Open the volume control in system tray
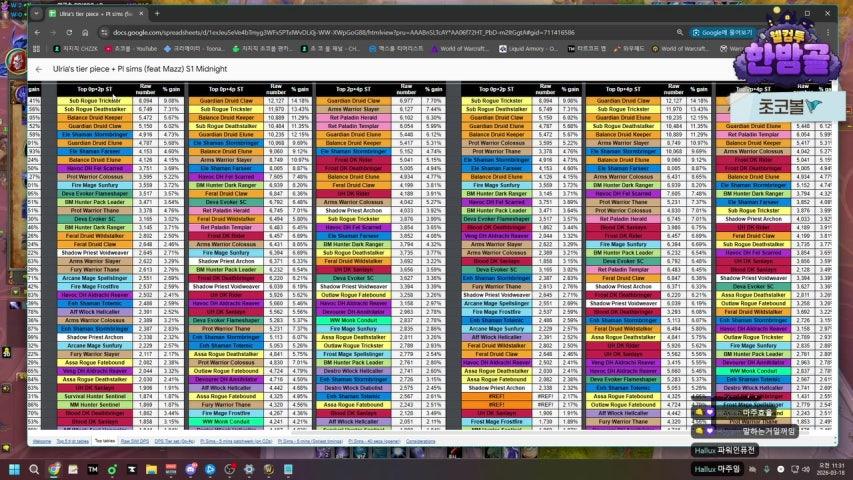This screenshot has width=853, height=480. (806, 469)
